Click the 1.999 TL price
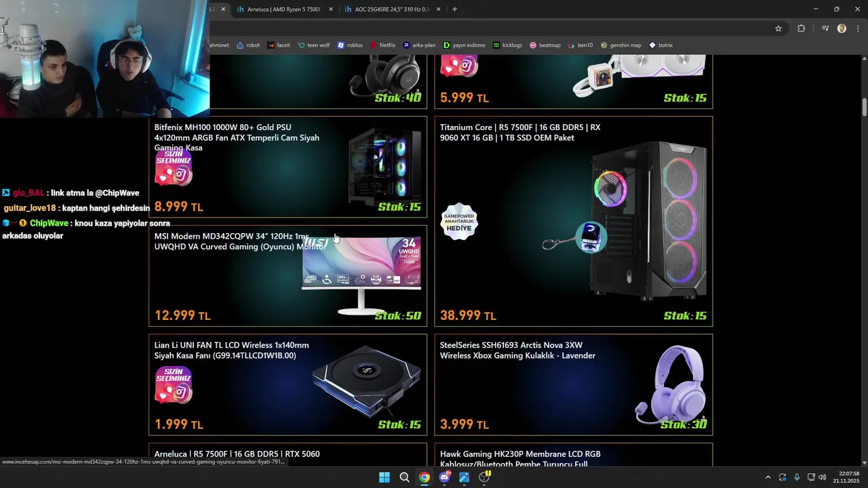 coord(178,424)
